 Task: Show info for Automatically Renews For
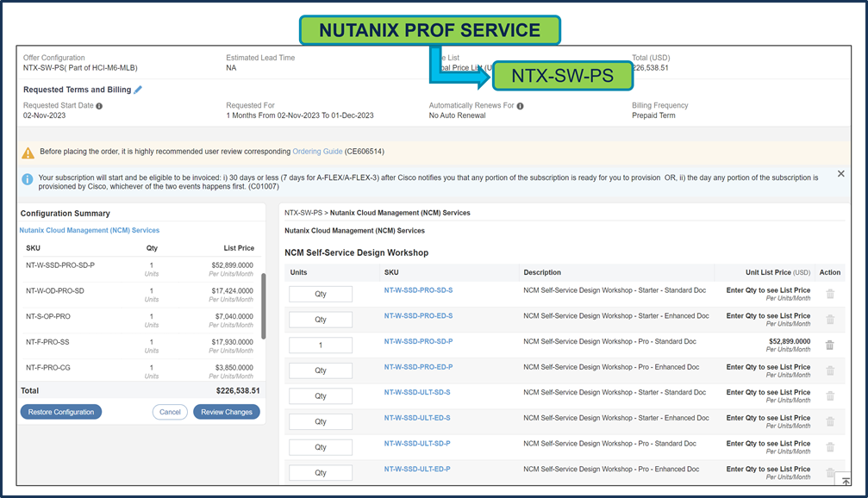coord(520,106)
